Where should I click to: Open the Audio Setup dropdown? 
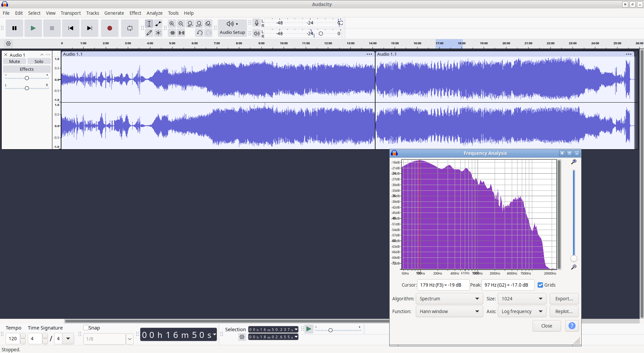pyautogui.click(x=232, y=28)
